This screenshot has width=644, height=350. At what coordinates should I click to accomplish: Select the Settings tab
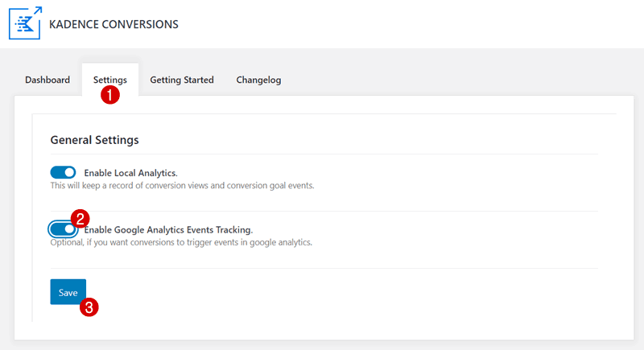[x=110, y=80]
